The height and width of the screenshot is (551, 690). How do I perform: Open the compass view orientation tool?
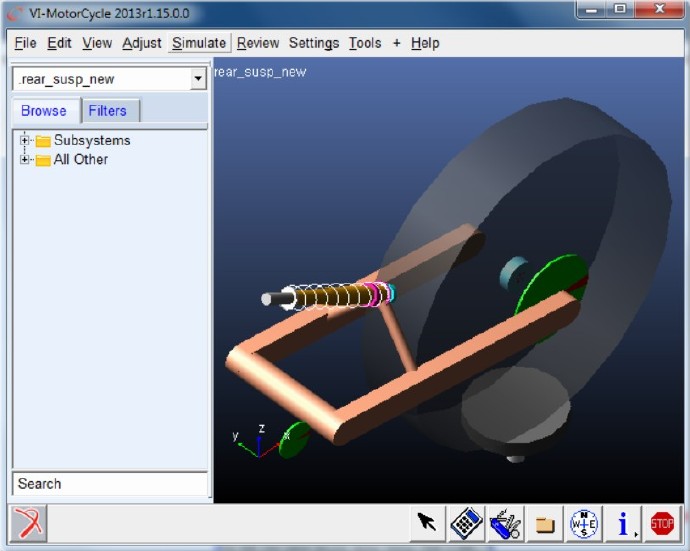pyautogui.click(x=584, y=523)
